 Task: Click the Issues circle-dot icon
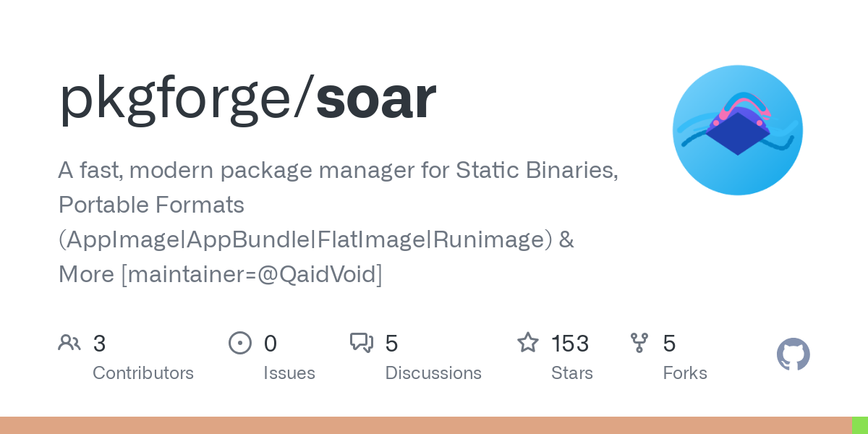(240, 343)
